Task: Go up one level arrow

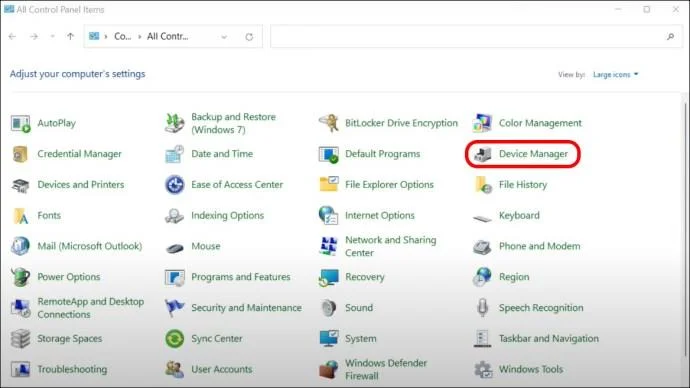Action: 70,37
